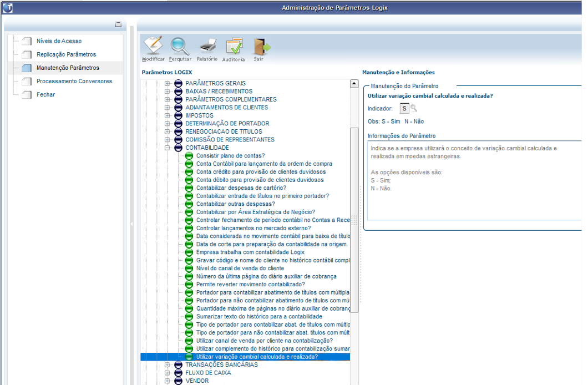Collapse the CONTABILIDADE node
The width and height of the screenshot is (588, 385).
click(168, 148)
